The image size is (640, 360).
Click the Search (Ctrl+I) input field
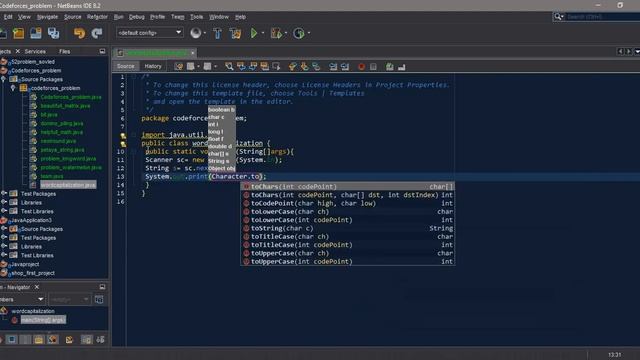(603, 17)
